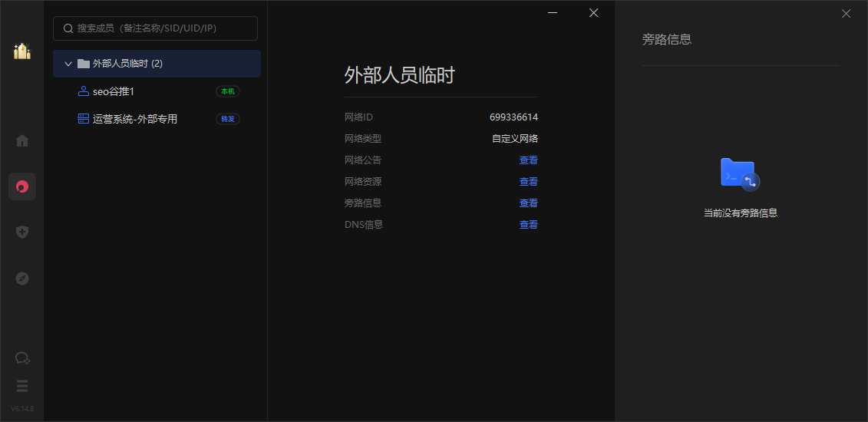The image size is (868, 422).
Task: Open the home icon in sidebar
Action: click(22, 140)
